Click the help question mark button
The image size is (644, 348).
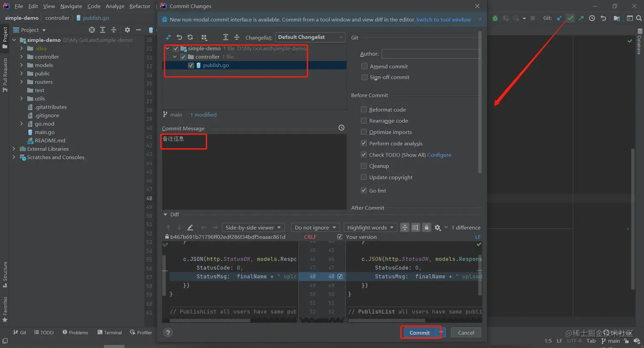(x=168, y=333)
